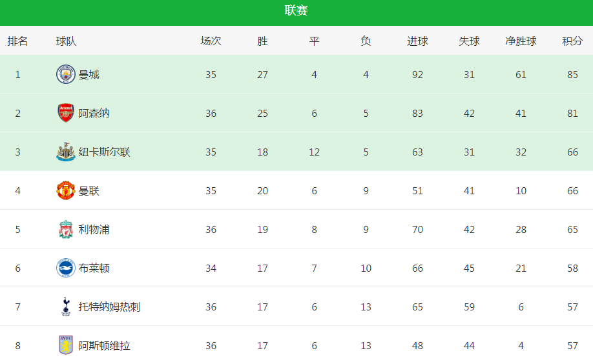The width and height of the screenshot is (593, 364).
Task: Open the 布莱顿 team link
Action: point(94,268)
